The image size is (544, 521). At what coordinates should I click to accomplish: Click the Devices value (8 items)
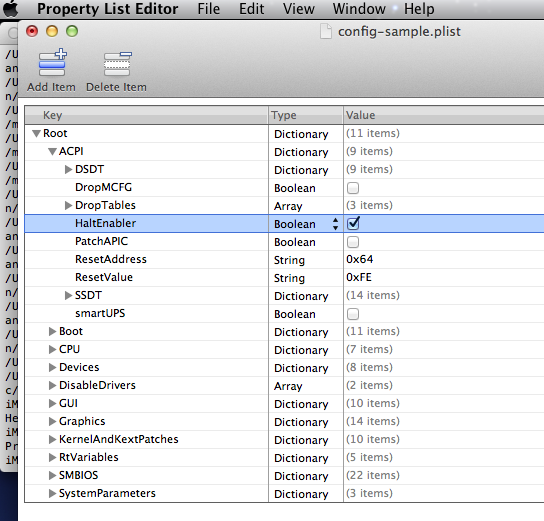point(369,367)
